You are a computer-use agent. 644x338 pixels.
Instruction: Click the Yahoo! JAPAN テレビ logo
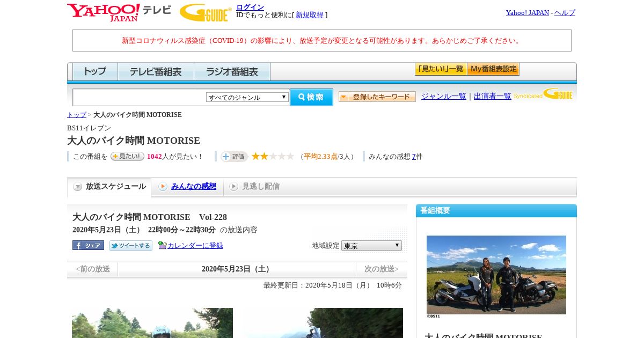pos(119,12)
